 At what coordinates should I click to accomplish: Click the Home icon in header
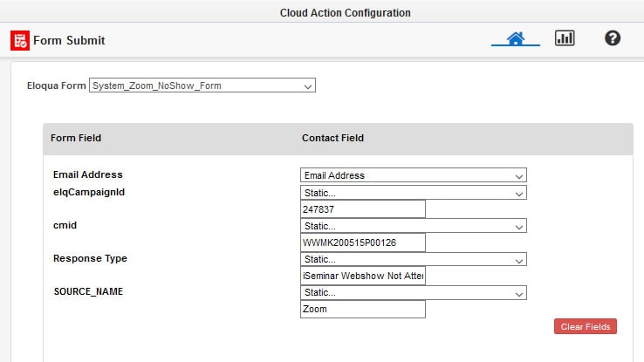tap(515, 39)
